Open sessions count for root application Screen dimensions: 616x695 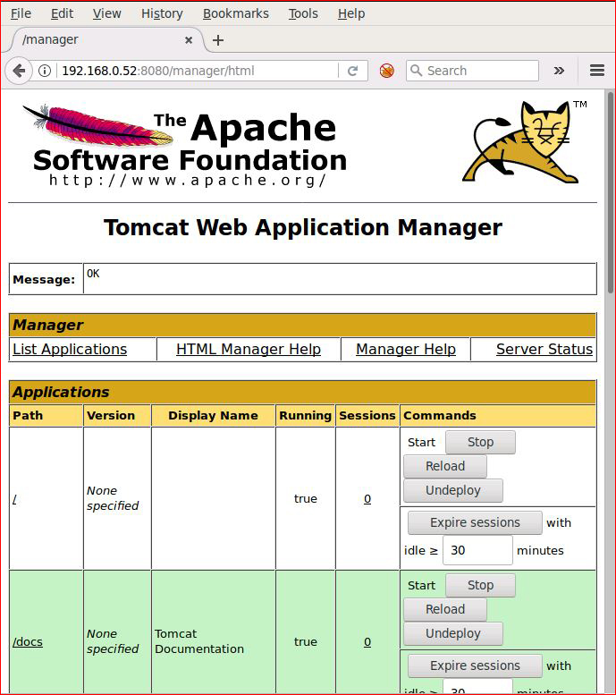(367, 498)
